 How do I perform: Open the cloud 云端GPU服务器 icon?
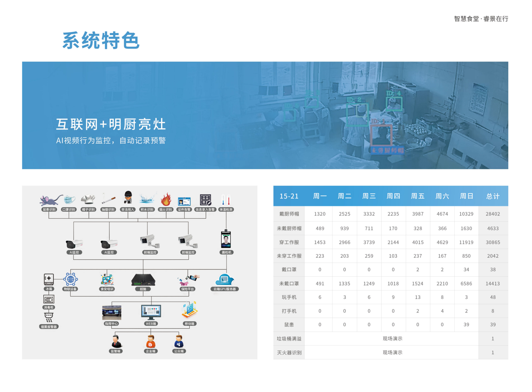[x=224, y=280]
